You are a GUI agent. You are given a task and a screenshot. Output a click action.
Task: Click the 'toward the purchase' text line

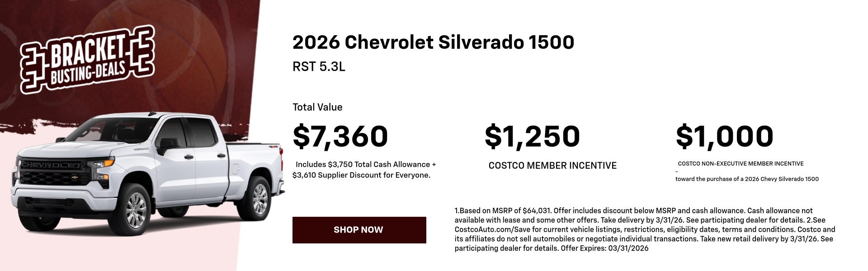point(747,179)
